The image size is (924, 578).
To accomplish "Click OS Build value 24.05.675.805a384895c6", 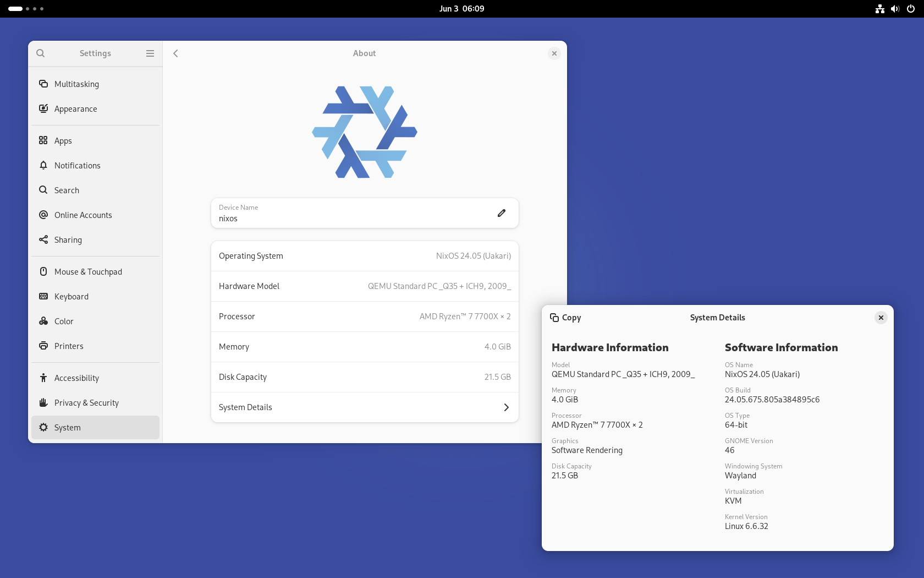I will click(772, 400).
